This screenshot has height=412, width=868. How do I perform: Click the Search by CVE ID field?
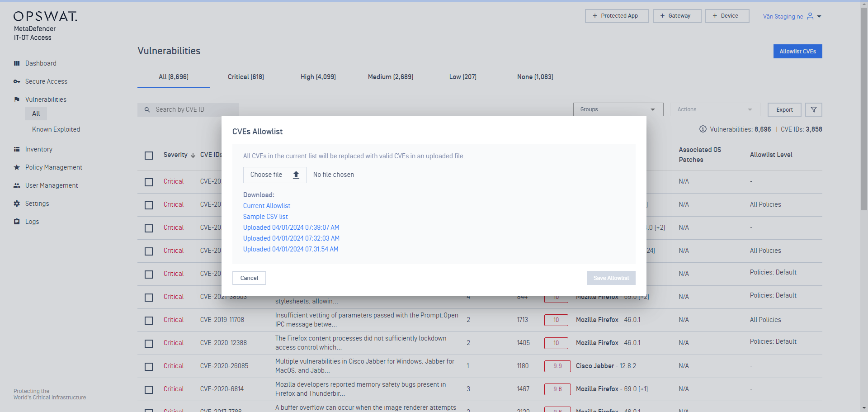[x=188, y=109]
